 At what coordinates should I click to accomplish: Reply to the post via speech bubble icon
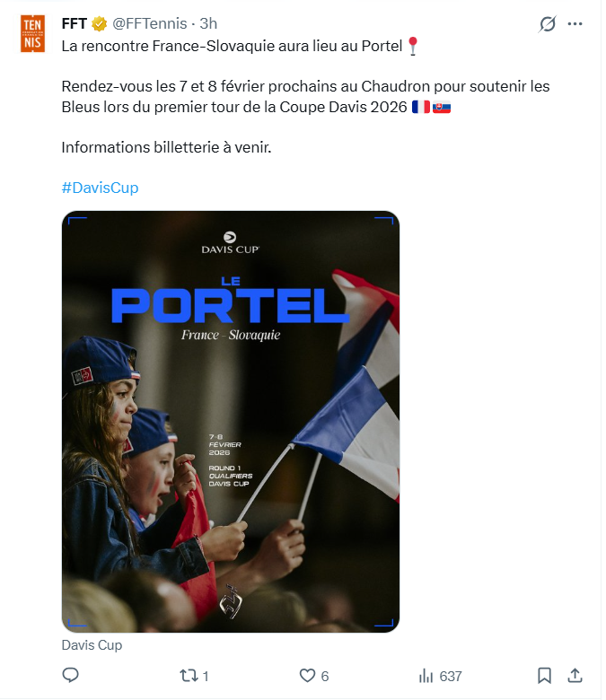pyautogui.click(x=71, y=675)
